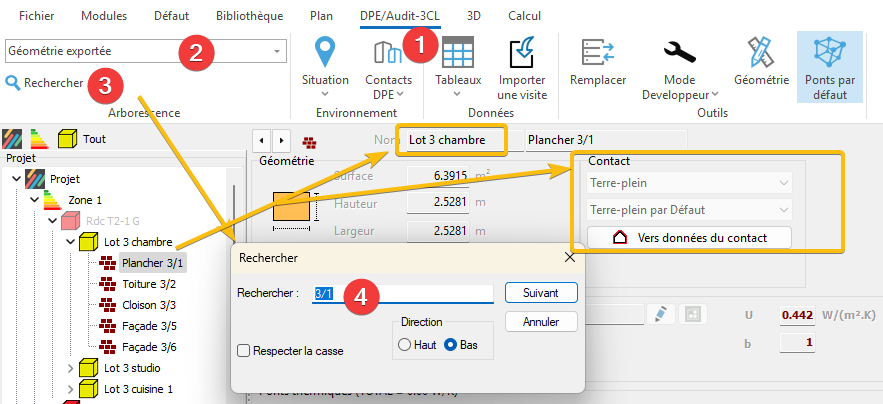Screen dimensions: 883x404
Task: Click the house icon in Vers données du contact
Action: [619, 238]
